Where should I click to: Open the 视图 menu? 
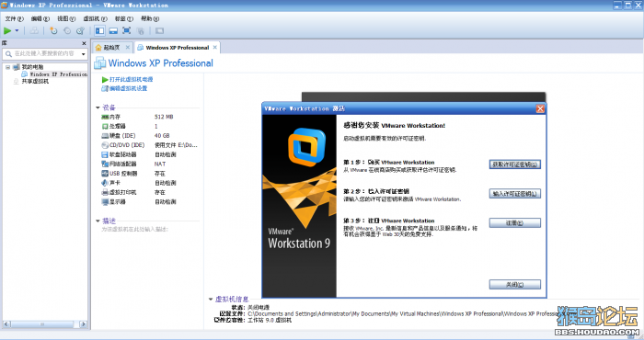coord(66,19)
